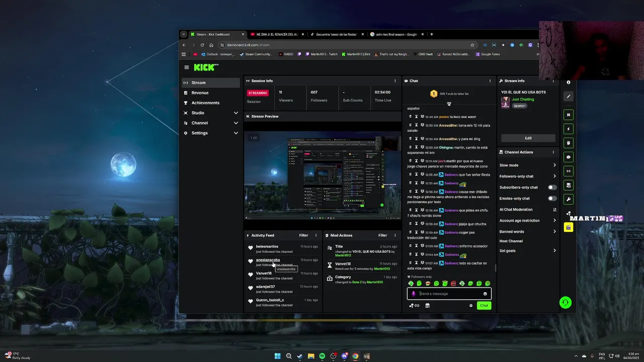This screenshot has width=644, height=362.
Task: Go back in the browser
Action: 184,45
